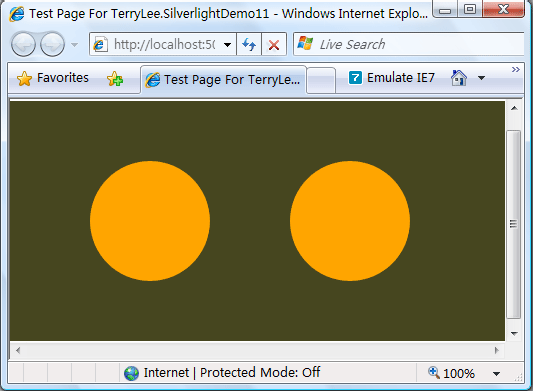Click the Live Search input box
The height and width of the screenshot is (391, 533).
click(409, 44)
